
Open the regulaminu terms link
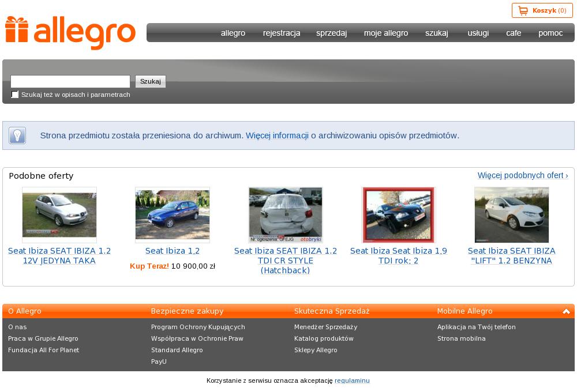pos(352,380)
